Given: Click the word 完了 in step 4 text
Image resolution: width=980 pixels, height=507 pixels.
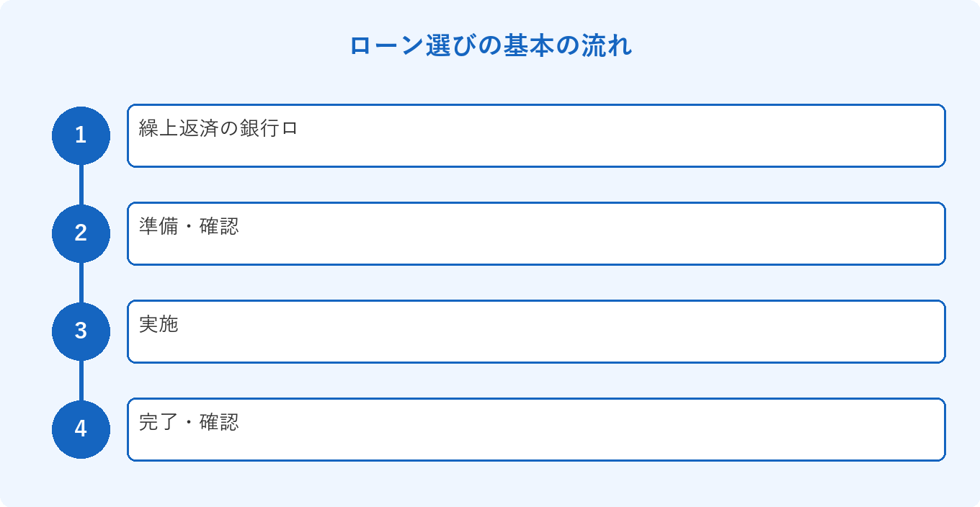Looking at the screenshot, I should coord(159,423).
